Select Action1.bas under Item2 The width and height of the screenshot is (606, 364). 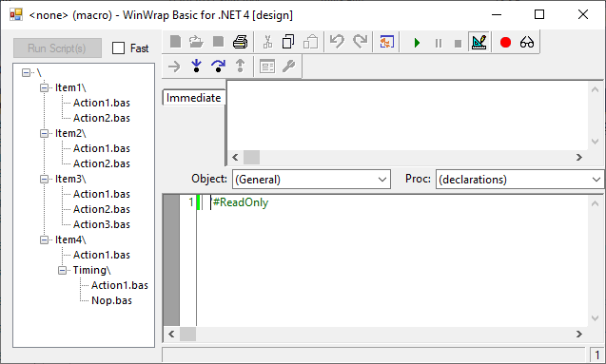pyautogui.click(x=102, y=148)
